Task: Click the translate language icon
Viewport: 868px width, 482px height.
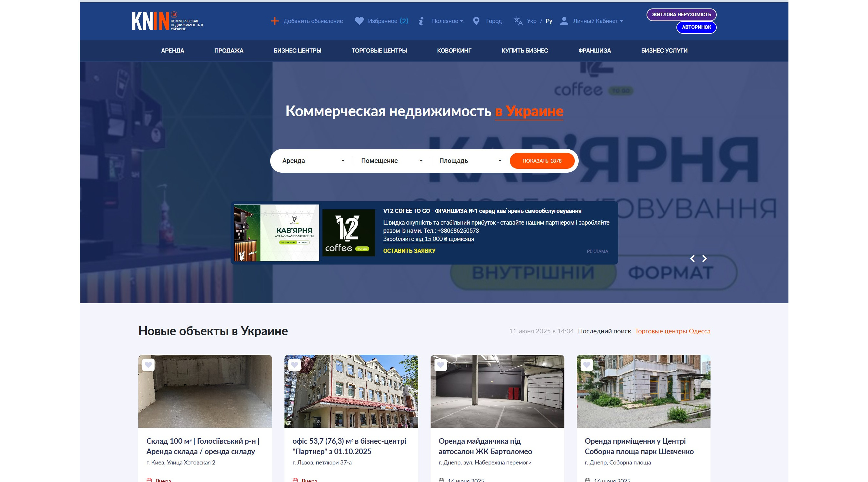Action: pyautogui.click(x=518, y=21)
